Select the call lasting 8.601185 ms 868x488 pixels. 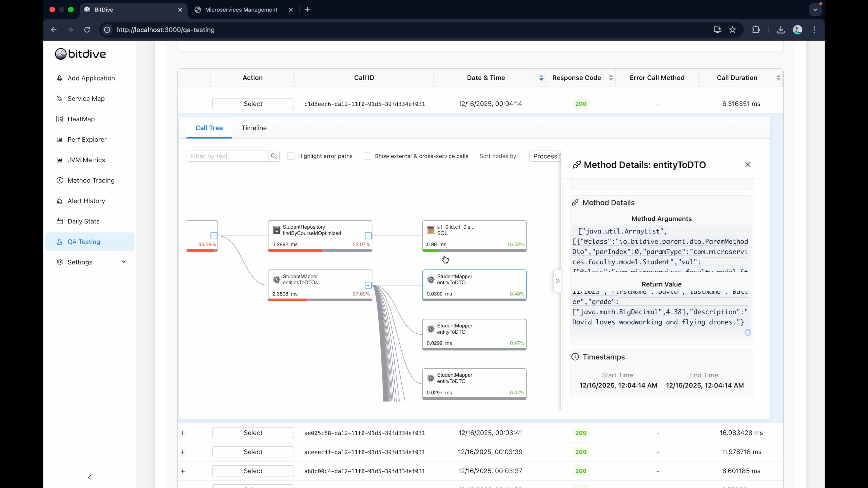(x=253, y=470)
